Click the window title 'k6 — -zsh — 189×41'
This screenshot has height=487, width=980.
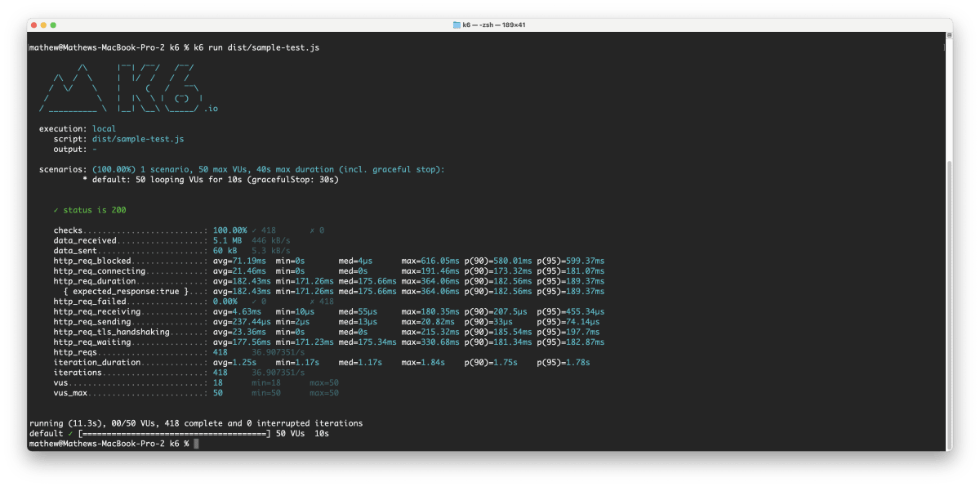(494, 25)
